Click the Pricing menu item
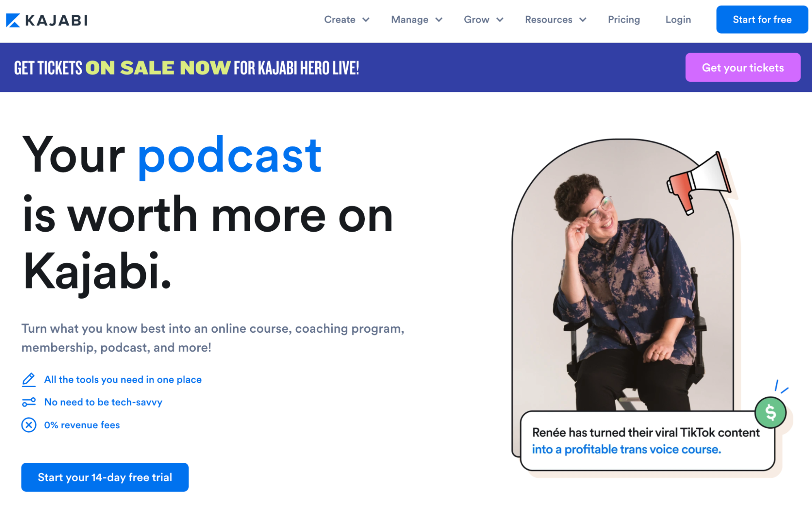The height and width of the screenshot is (518, 812). tap(624, 20)
